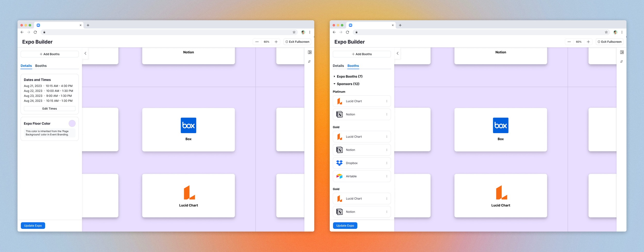Collapse the right window's sidebar with chevron

click(x=397, y=53)
